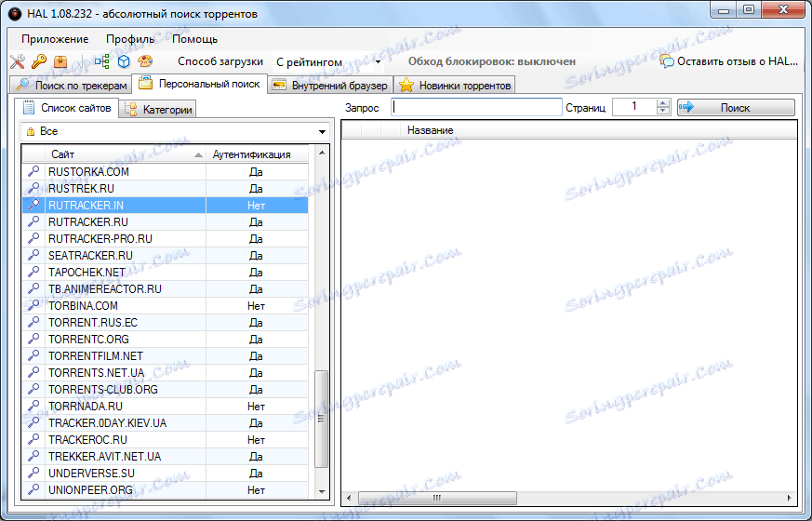Click site list scrollbar down arrow
Image resolution: width=812 pixels, height=521 pixels.
click(x=322, y=491)
